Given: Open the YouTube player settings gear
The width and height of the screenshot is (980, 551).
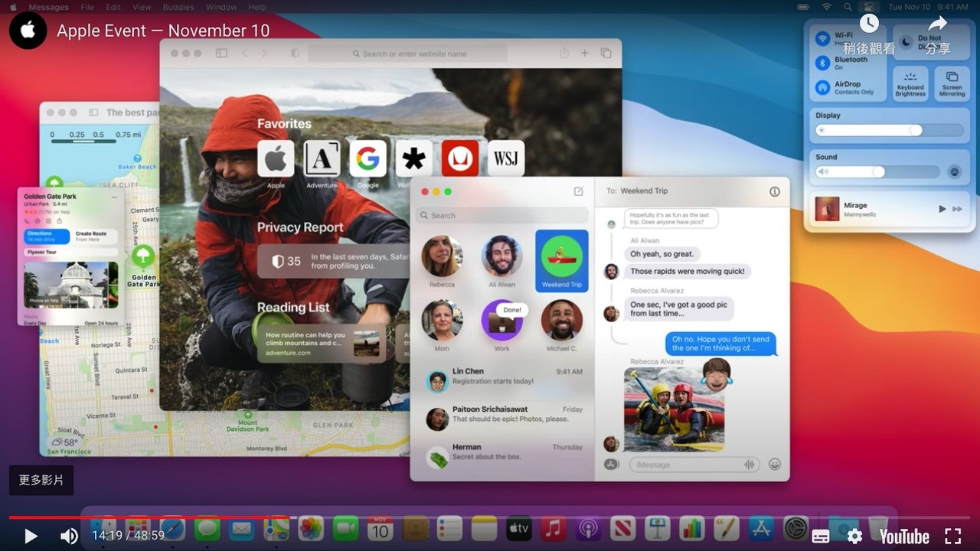Looking at the screenshot, I should click(854, 536).
